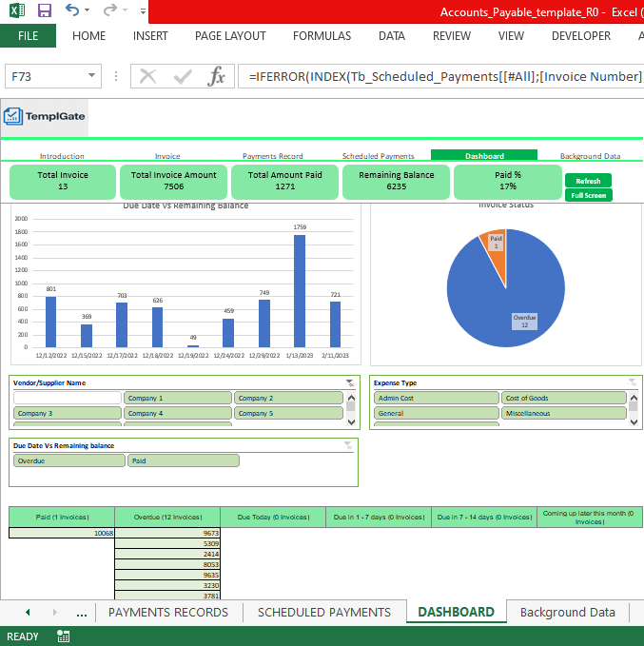
Task: Toggle the Overdue status slicer item
Action: coord(69,460)
